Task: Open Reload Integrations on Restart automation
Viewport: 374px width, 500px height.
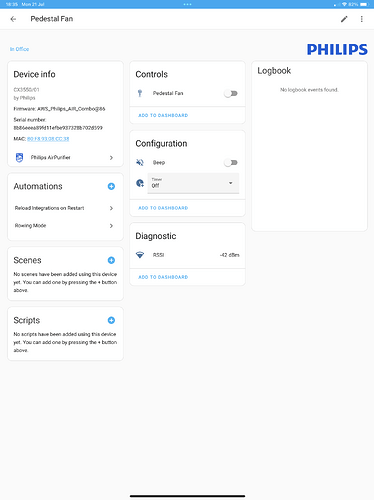Action: tap(65, 208)
